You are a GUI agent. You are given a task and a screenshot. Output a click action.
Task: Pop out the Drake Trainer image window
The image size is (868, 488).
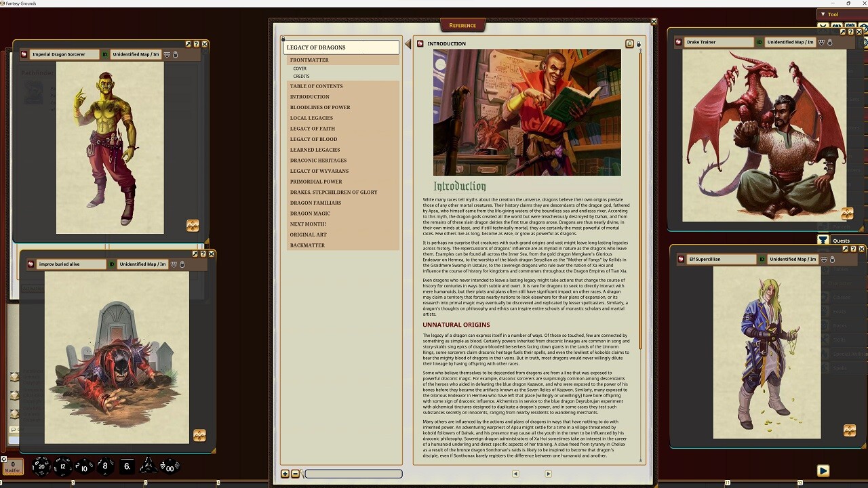(x=843, y=32)
